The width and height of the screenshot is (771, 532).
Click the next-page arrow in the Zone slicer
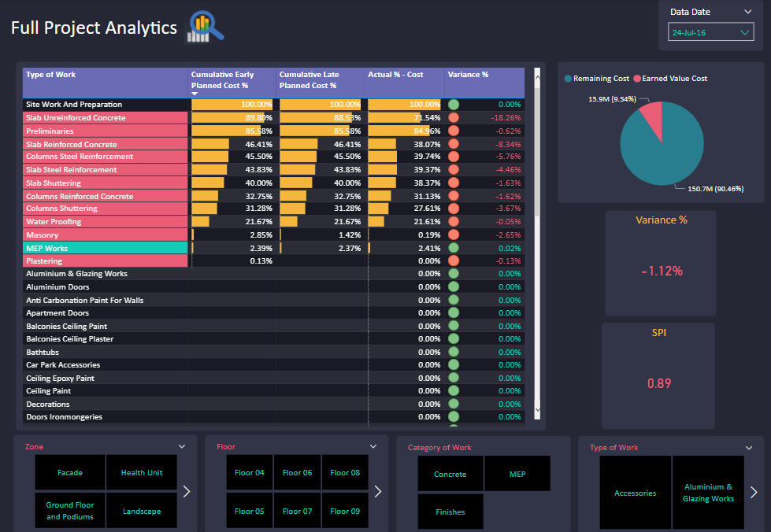point(187,491)
